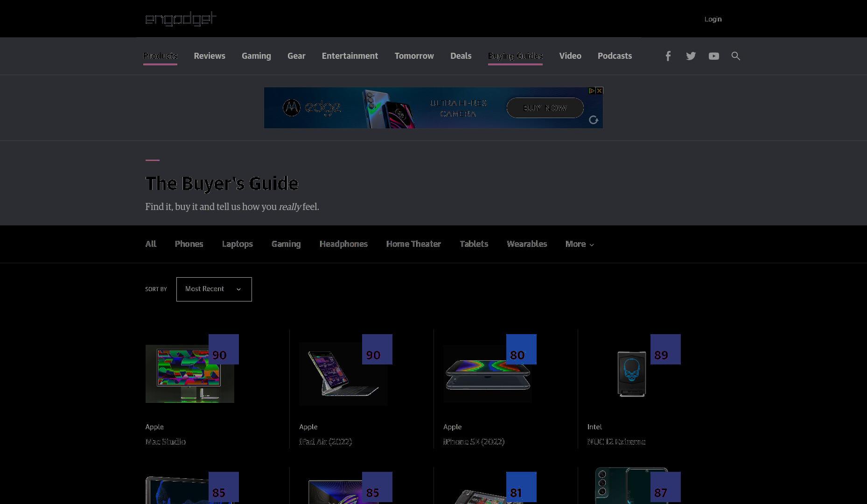Click the Login link
This screenshot has width=867, height=504.
coord(713,19)
